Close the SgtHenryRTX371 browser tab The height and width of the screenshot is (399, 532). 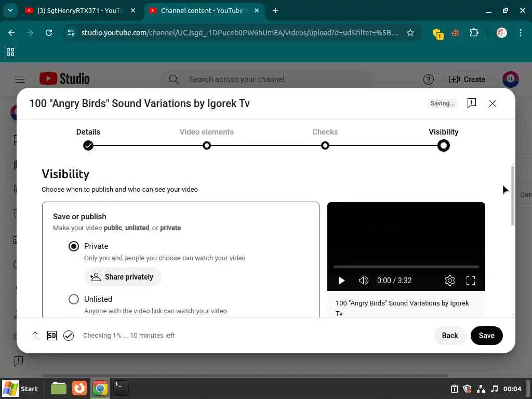click(x=133, y=10)
